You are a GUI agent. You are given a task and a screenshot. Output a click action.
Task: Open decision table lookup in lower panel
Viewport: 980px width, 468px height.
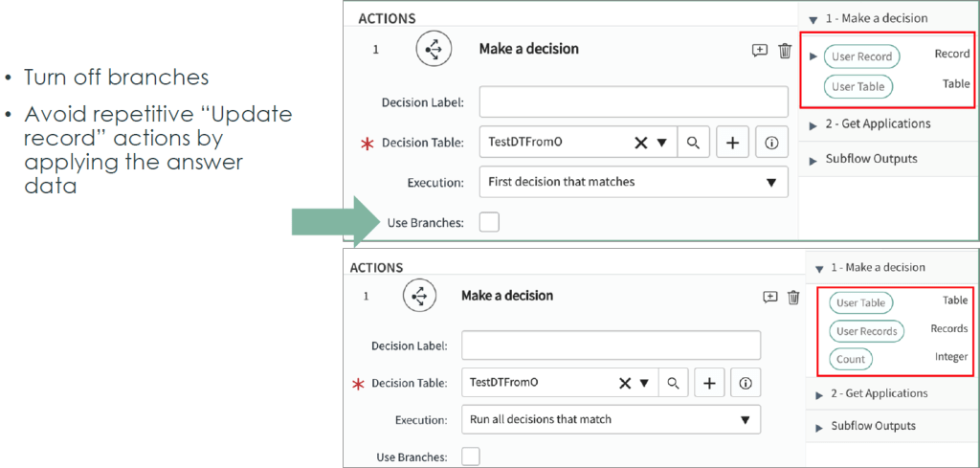pos(673,383)
